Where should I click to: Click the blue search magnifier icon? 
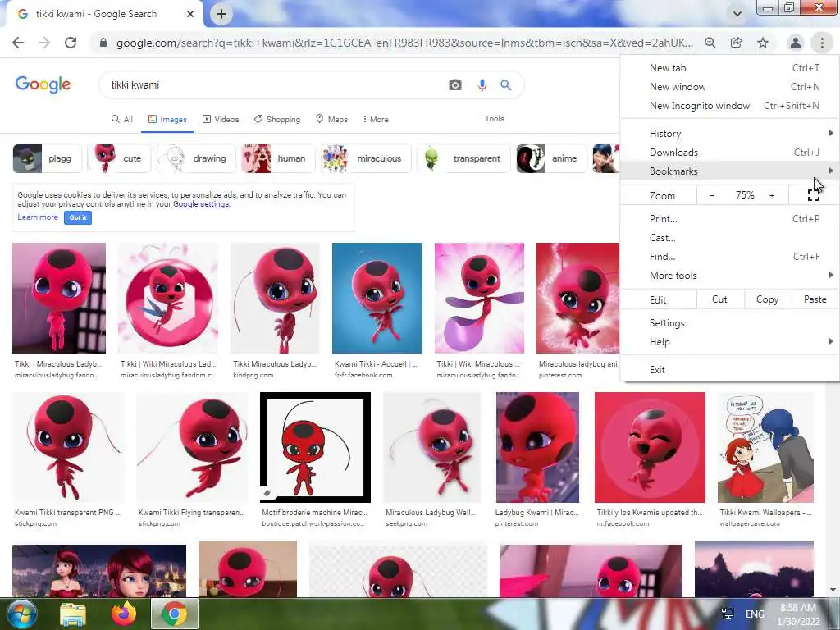(505, 84)
